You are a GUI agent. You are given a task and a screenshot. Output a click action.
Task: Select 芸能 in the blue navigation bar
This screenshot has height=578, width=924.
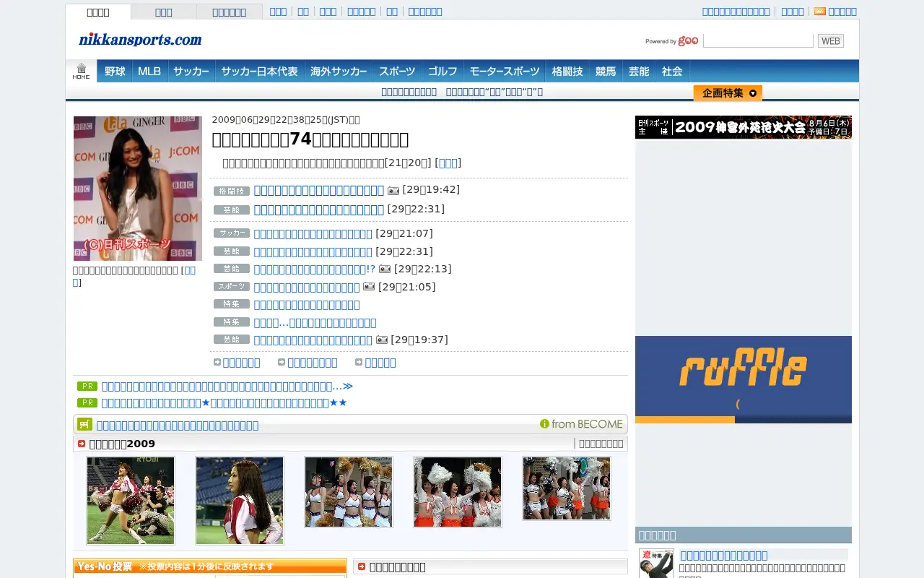(639, 71)
